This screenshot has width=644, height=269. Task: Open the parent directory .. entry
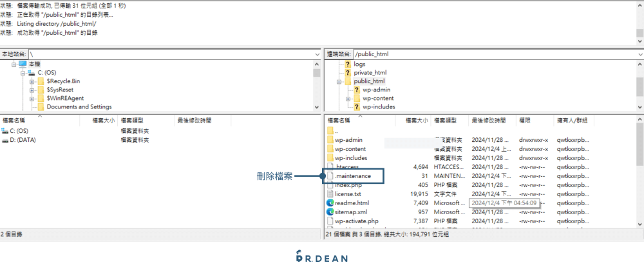point(336,131)
